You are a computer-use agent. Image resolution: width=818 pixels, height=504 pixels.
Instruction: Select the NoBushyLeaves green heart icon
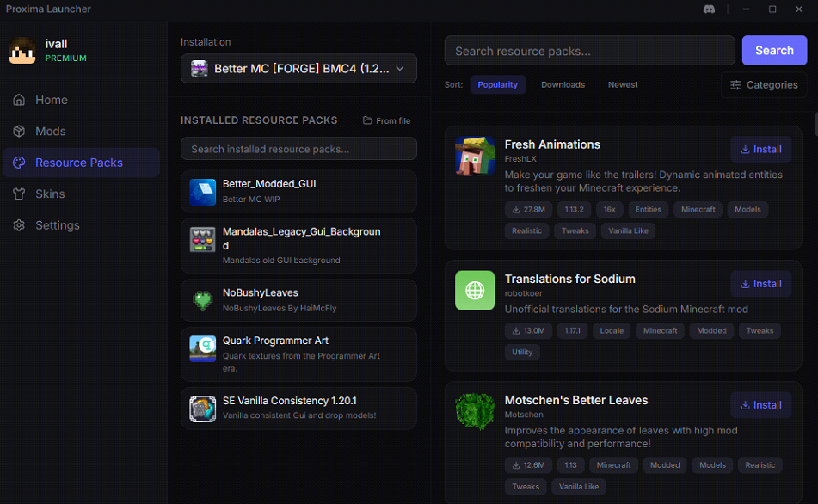(203, 300)
